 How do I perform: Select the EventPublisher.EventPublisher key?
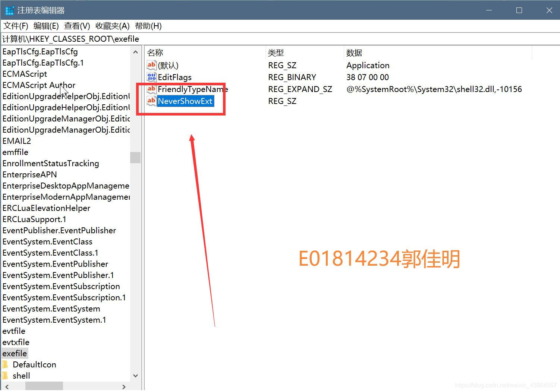pyautogui.click(x=59, y=230)
